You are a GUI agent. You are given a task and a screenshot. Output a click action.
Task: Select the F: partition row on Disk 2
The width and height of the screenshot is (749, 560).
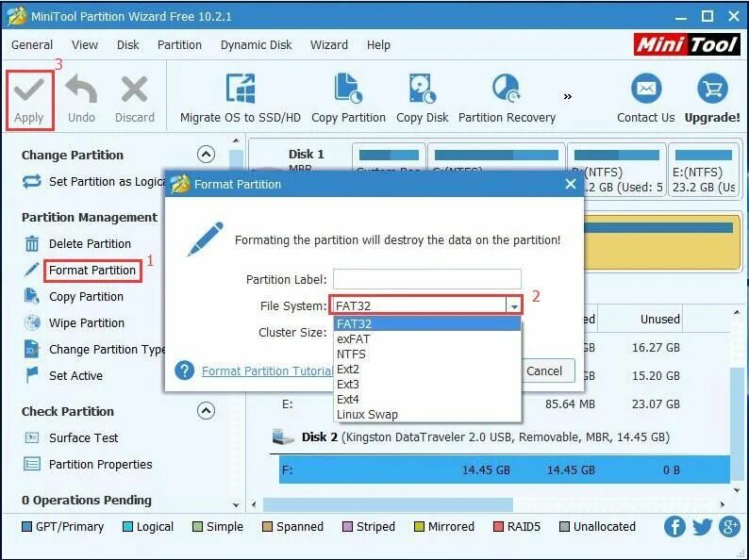[x=505, y=469]
